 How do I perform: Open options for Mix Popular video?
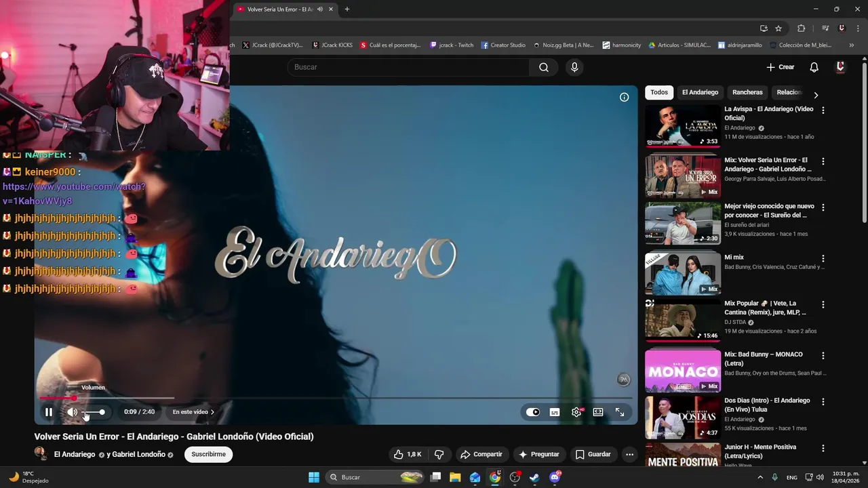point(823,304)
